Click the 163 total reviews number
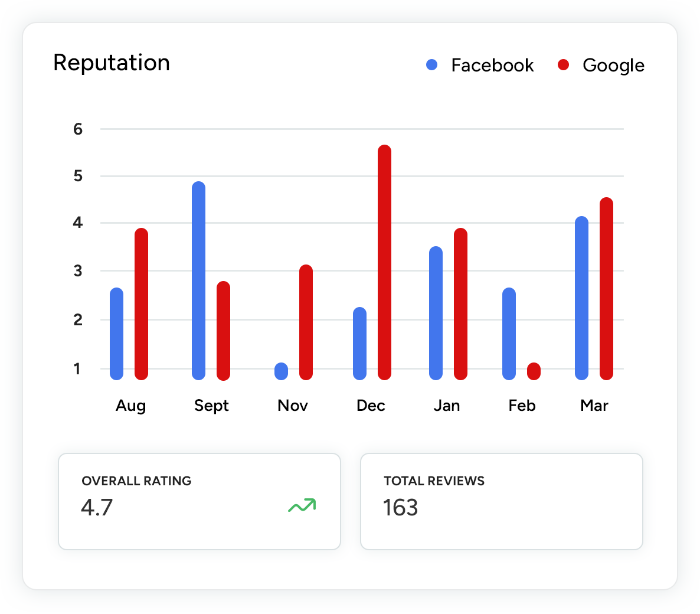Image resolution: width=700 pixels, height=614 pixels. tap(400, 507)
